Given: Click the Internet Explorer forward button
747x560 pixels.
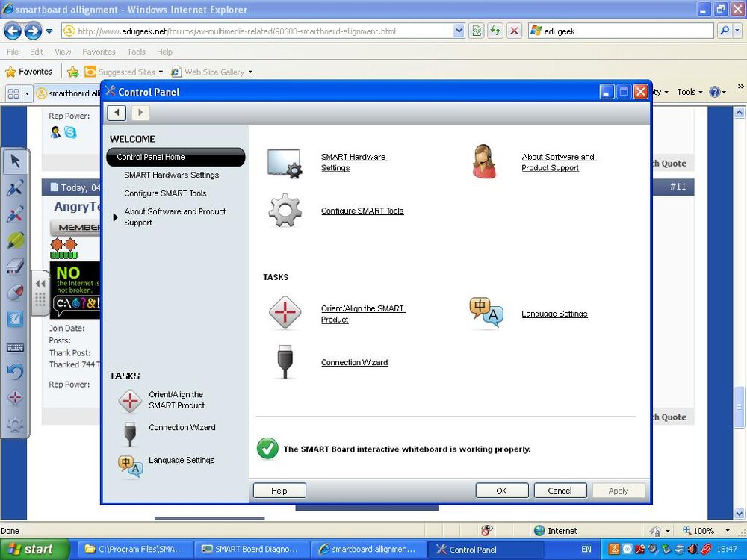Looking at the screenshot, I should tap(33, 31).
